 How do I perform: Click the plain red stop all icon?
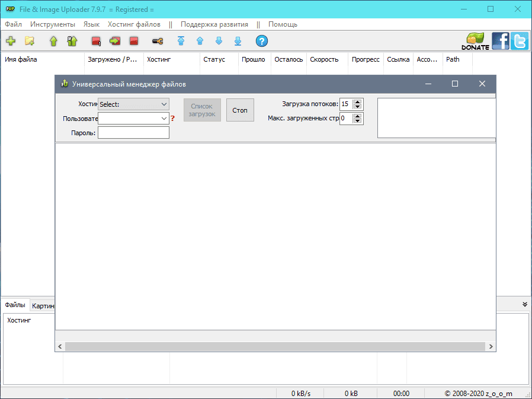pyautogui.click(x=134, y=41)
